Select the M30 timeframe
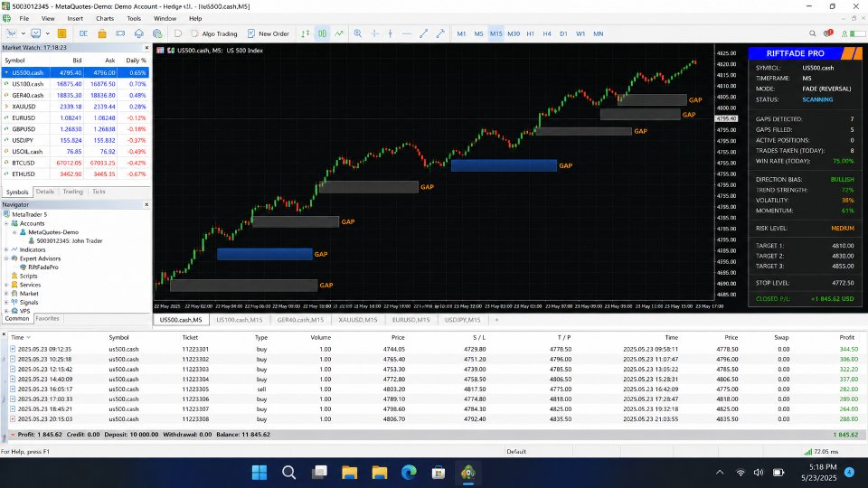Viewport: 868px width, 488px height. (514, 33)
